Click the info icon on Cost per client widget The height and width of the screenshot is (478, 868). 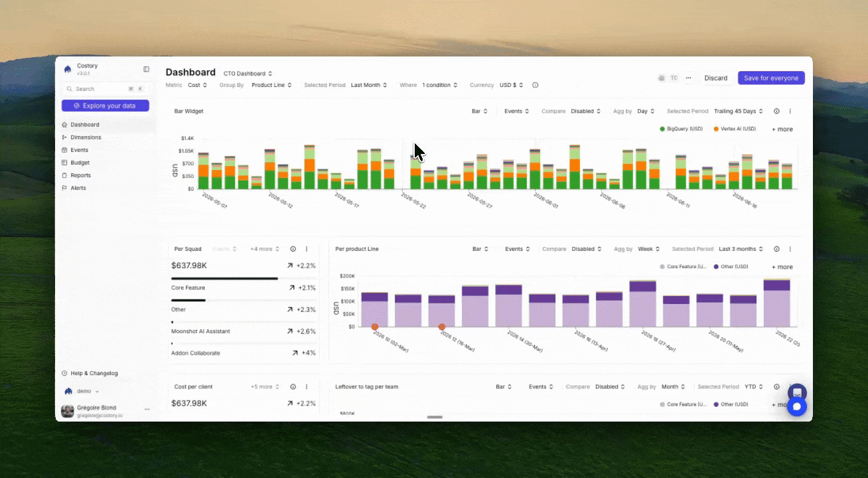[293, 386]
